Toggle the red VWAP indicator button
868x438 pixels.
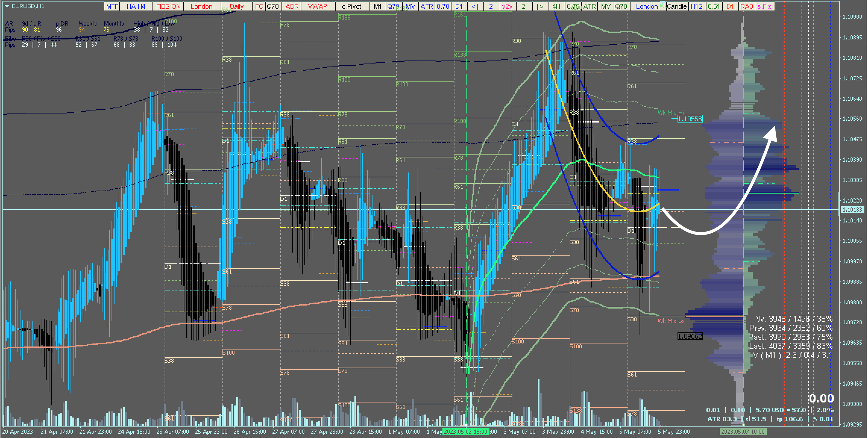[x=317, y=6]
